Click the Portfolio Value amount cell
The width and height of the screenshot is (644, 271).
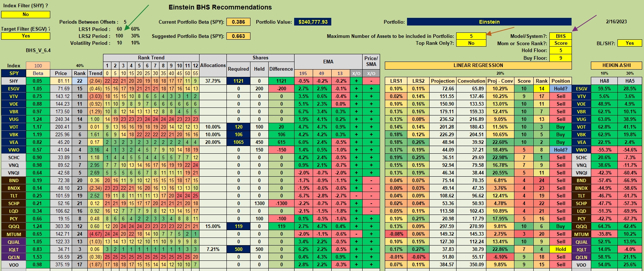313,22
